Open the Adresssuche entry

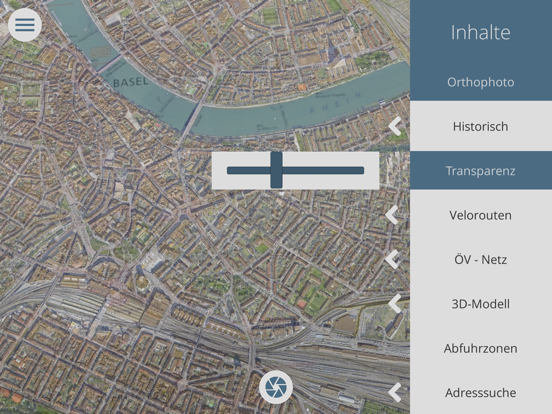481,393
